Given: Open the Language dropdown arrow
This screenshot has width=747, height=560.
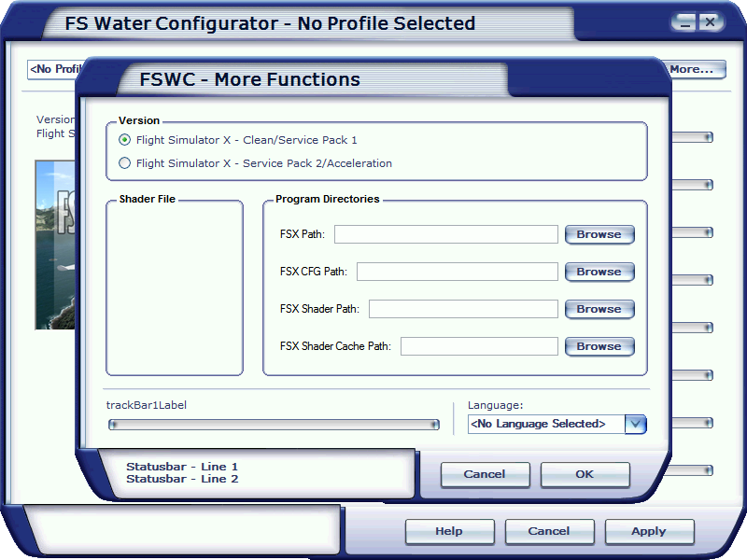Looking at the screenshot, I should click(635, 424).
